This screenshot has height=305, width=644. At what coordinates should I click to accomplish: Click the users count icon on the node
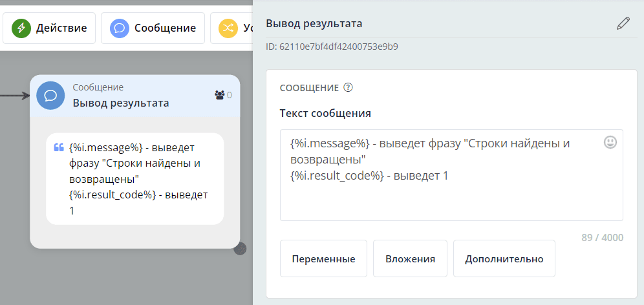point(219,95)
